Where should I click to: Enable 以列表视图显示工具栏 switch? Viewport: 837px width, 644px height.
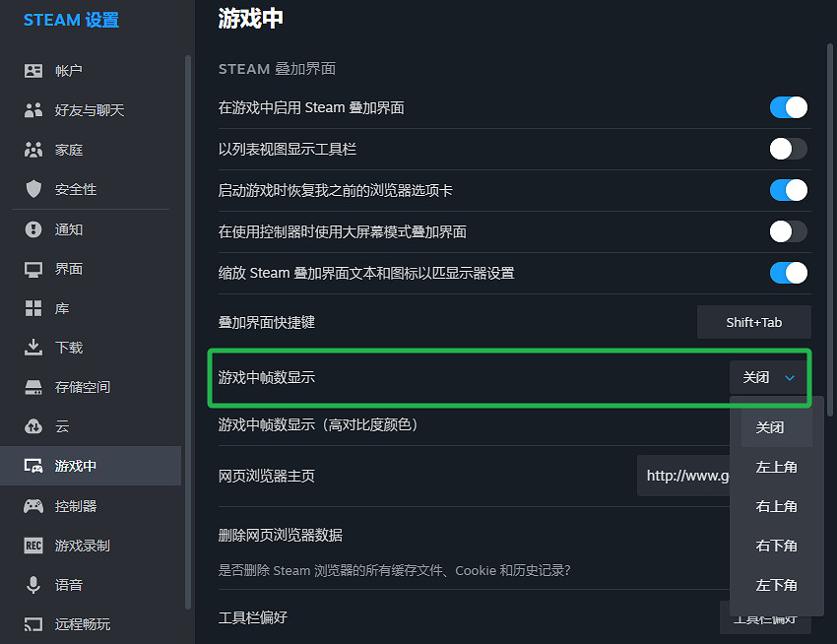tap(788, 149)
